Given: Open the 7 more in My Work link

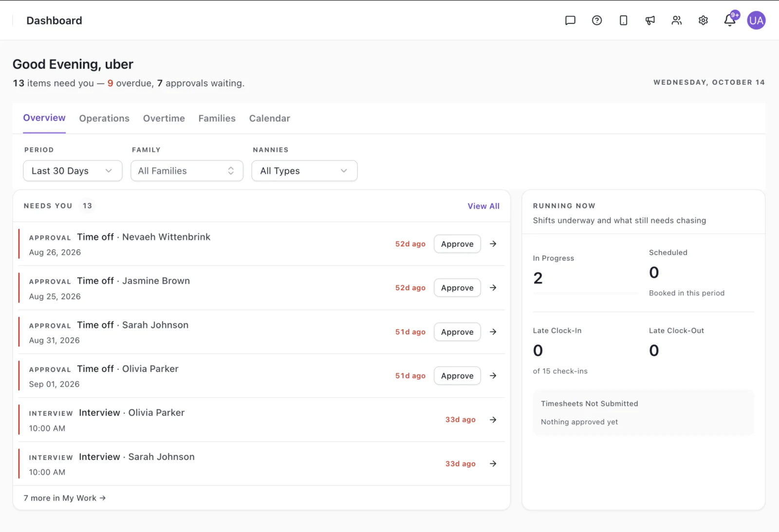Looking at the screenshot, I should [65, 498].
